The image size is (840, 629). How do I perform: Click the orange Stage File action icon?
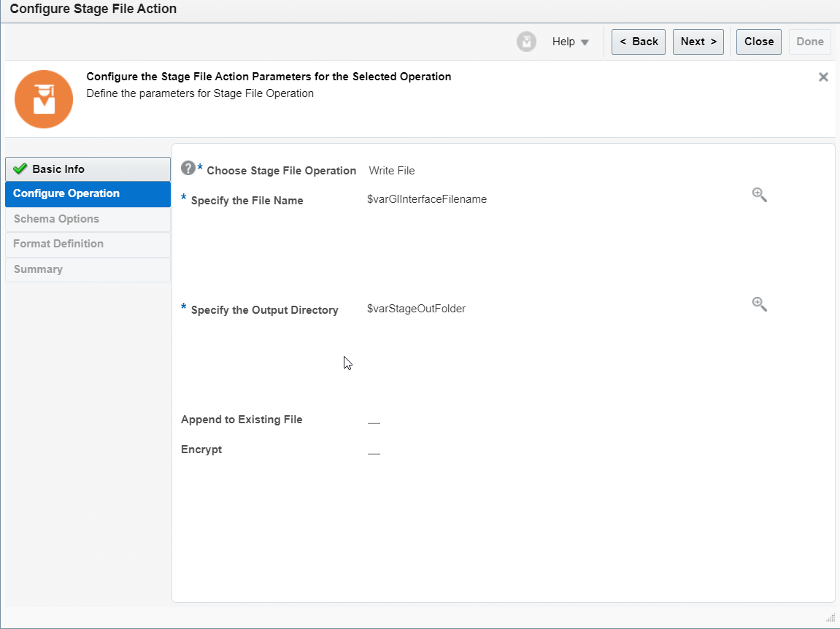click(44, 98)
